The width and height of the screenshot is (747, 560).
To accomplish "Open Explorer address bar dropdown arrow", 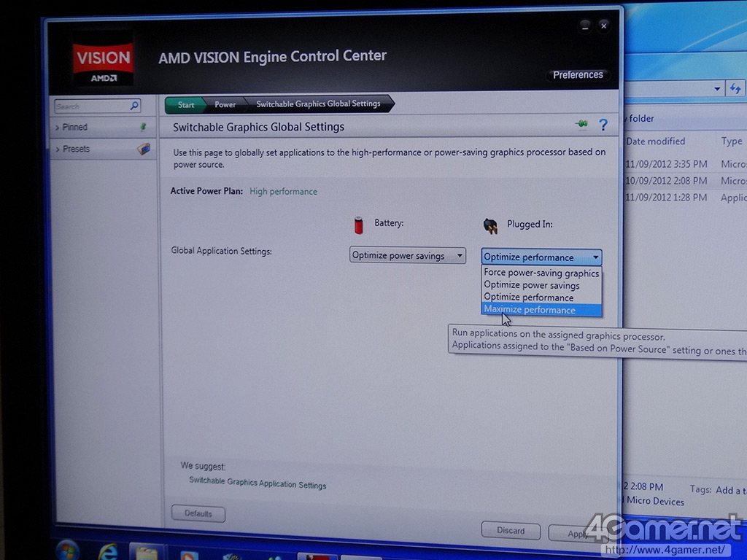I will 717,88.
